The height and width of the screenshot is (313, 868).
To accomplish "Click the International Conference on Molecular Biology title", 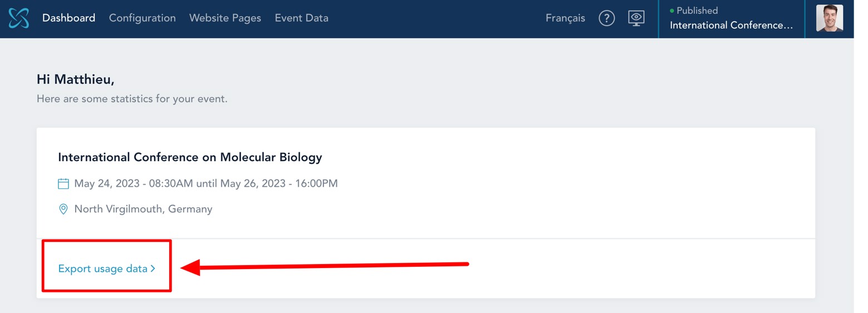I will [x=190, y=157].
